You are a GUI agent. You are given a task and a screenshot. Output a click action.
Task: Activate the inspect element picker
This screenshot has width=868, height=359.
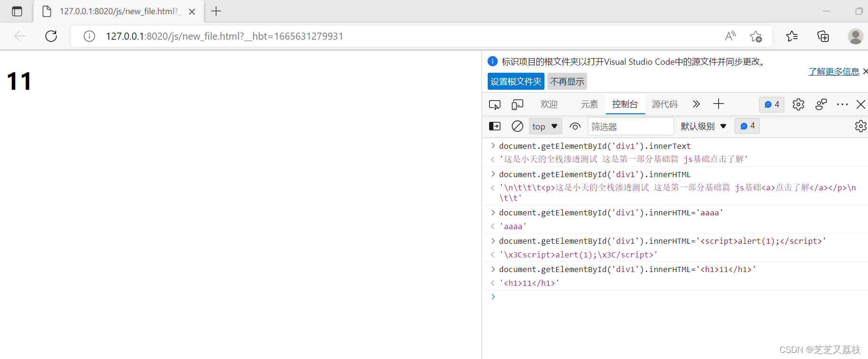point(495,104)
